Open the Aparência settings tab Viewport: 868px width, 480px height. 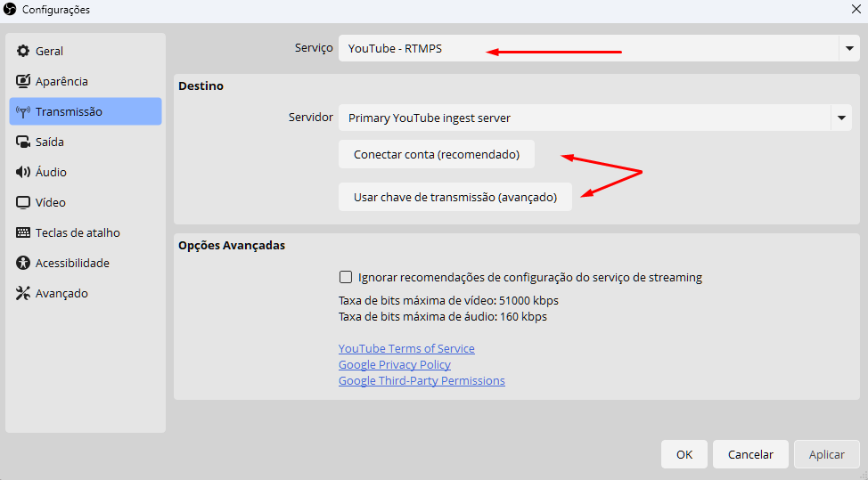(x=86, y=81)
